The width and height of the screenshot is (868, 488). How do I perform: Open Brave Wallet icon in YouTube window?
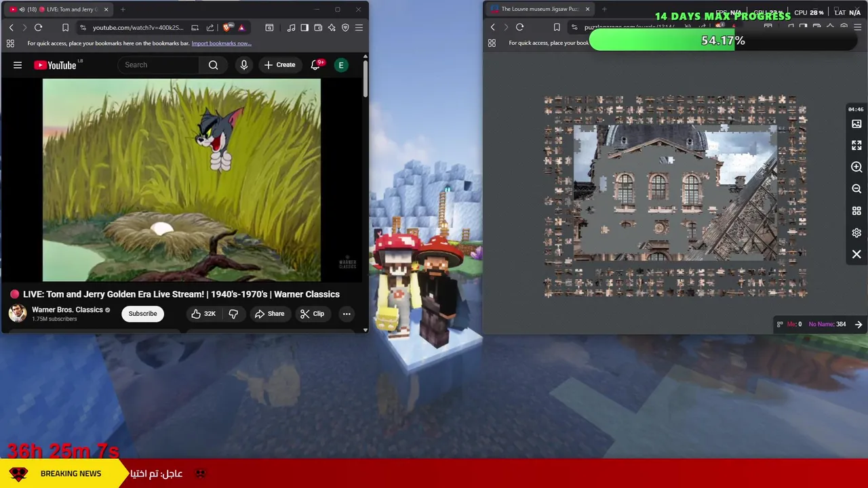pyautogui.click(x=318, y=28)
